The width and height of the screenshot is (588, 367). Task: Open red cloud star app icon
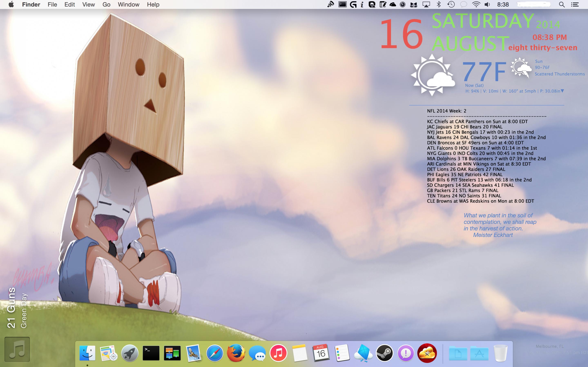click(x=427, y=353)
